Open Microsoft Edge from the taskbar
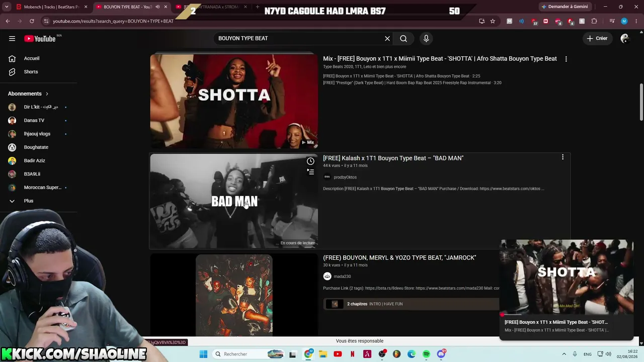Image resolution: width=644 pixels, height=362 pixels. (412, 354)
